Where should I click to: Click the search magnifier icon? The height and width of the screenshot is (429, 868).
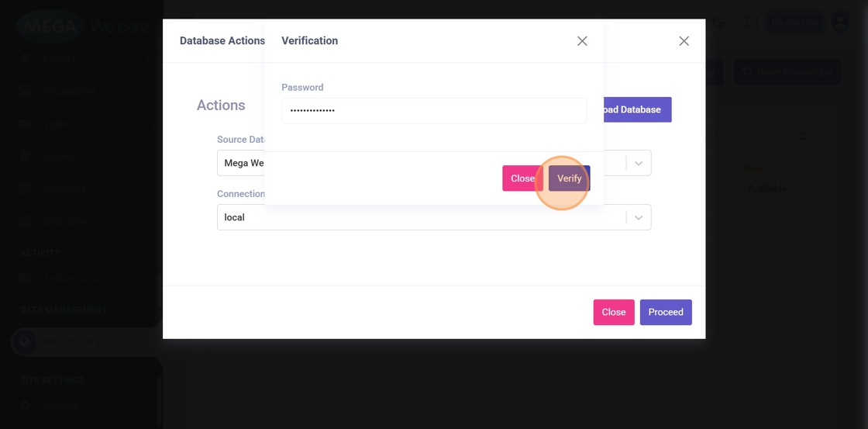tap(803, 137)
